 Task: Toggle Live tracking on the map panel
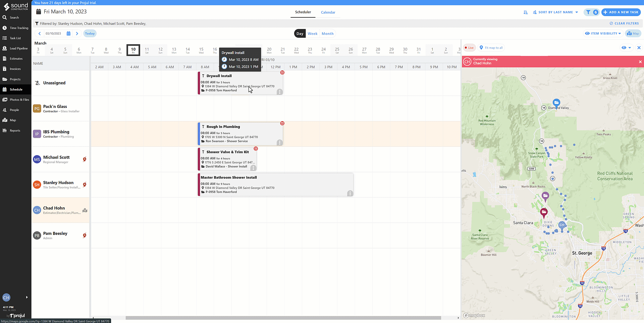tap(469, 48)
